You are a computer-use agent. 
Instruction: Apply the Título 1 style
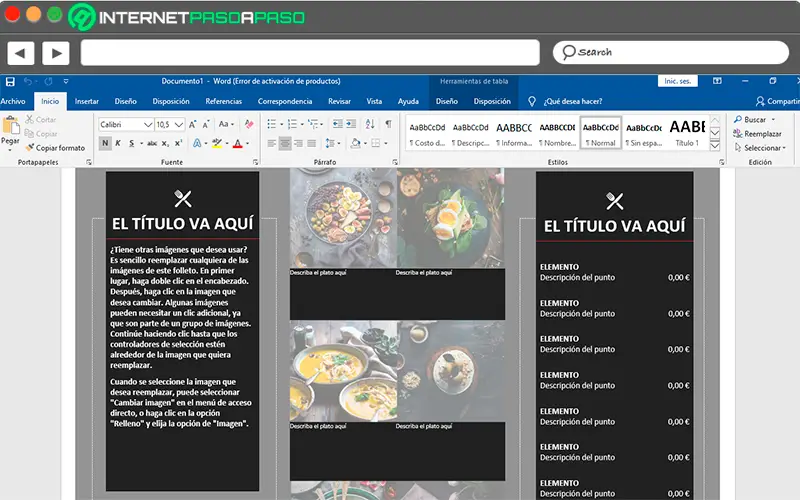click(687, 133)
